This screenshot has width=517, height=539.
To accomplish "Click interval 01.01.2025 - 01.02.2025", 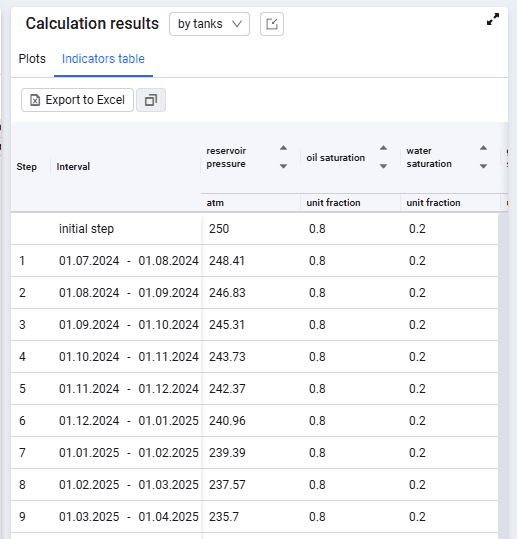I will coord(129,452).
